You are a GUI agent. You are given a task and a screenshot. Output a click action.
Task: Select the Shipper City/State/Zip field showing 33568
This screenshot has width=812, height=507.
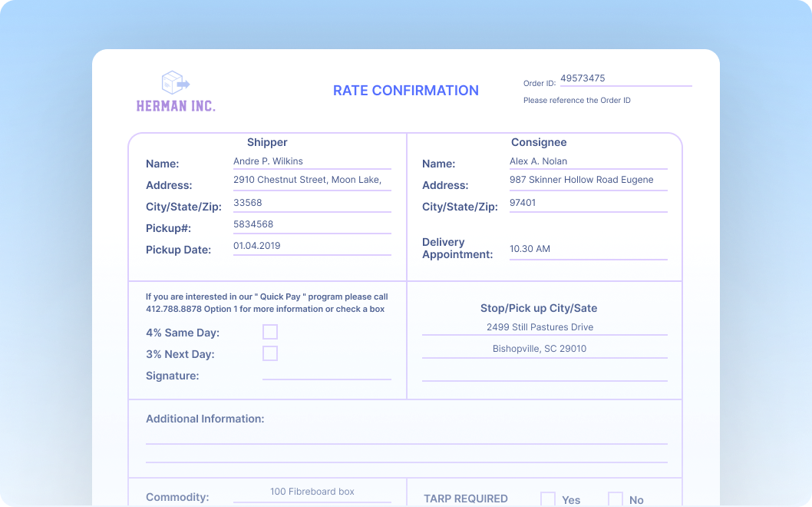pyautogui.click(x=312, y=203)
